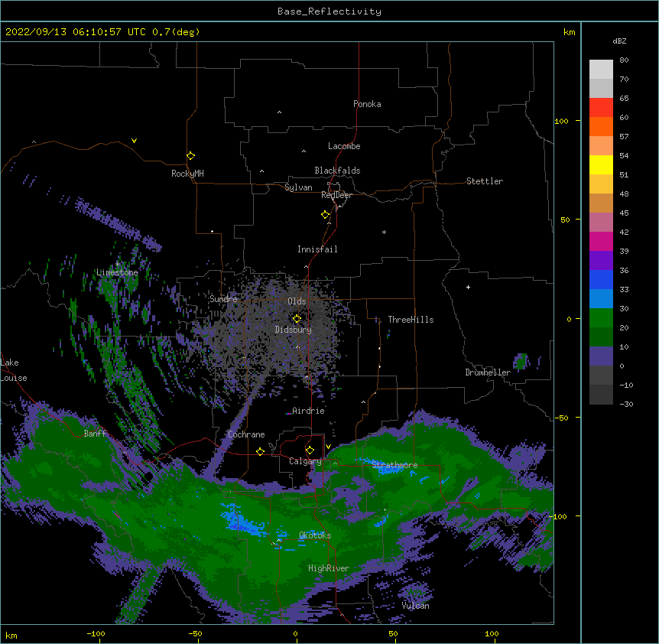
Task: Click the Calgary city label
Action: pos(305,461)
